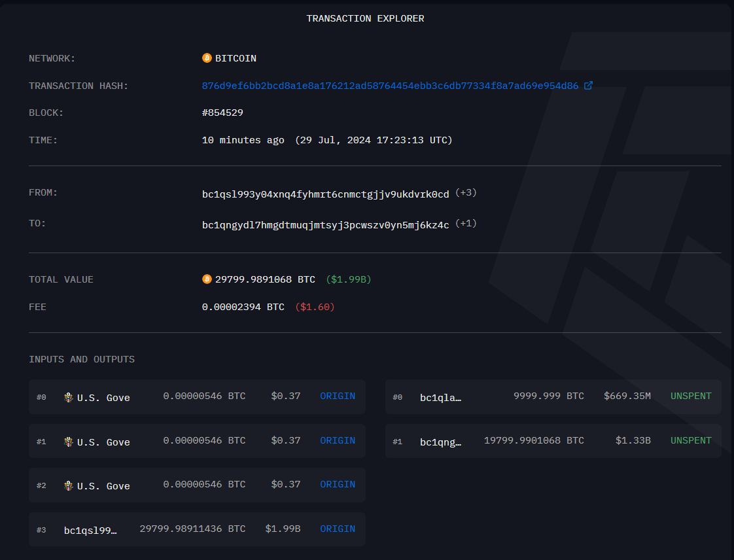Click the ($1.99B) total value in USD

pyautogui.click(x=348, y=279)
